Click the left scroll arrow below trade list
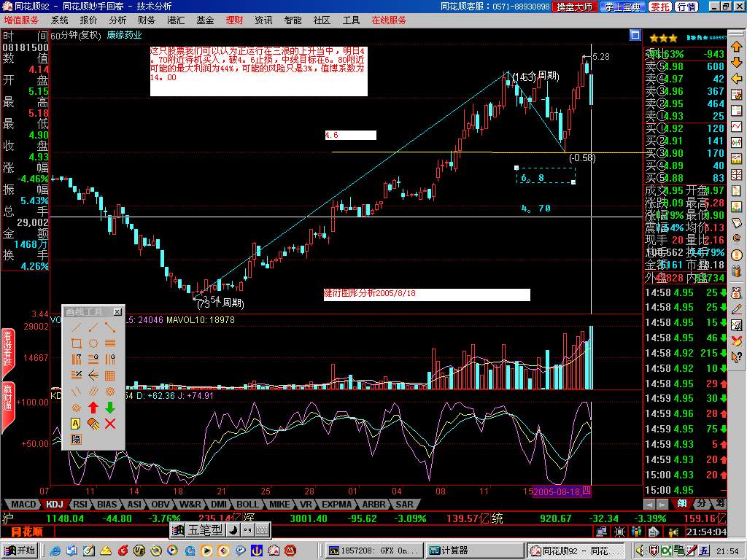The width and height of the screenshot is (747, 560). 649,504
